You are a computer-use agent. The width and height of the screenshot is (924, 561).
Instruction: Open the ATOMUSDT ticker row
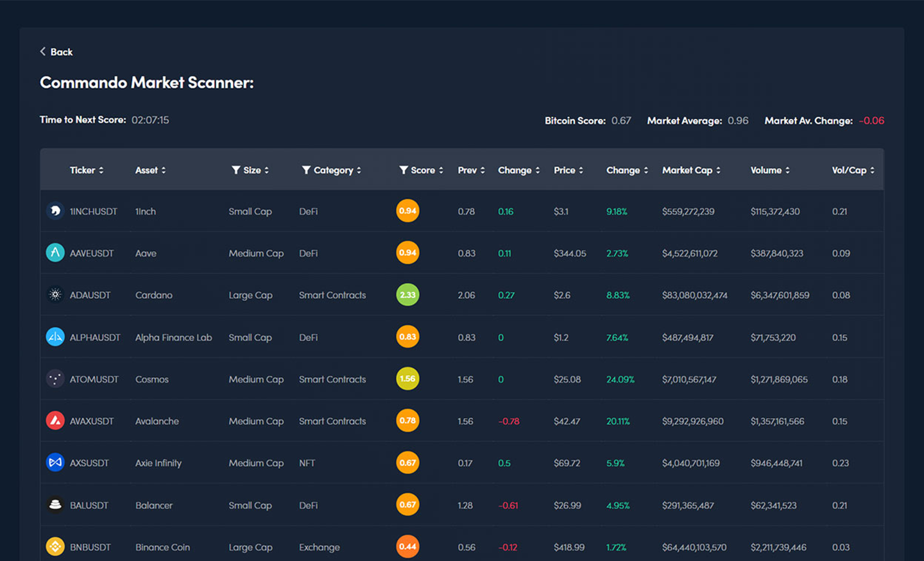coord(94,379)
